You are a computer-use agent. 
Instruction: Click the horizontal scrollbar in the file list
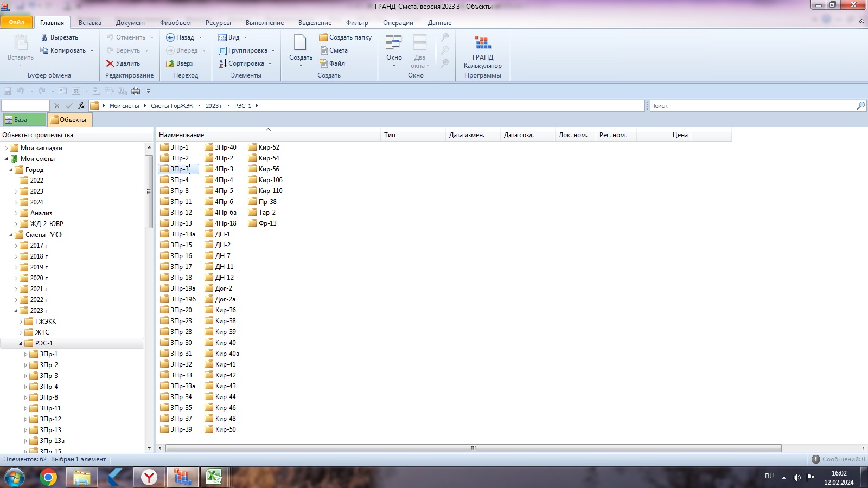[473, 448]
